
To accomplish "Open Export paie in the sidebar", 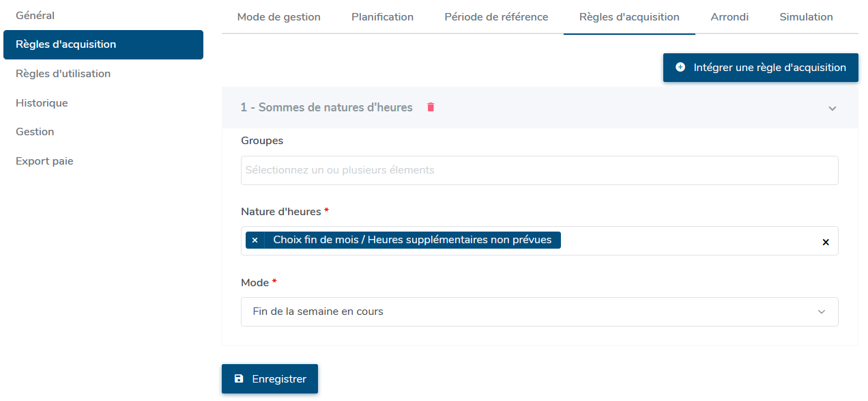I will tap(44, 161).
